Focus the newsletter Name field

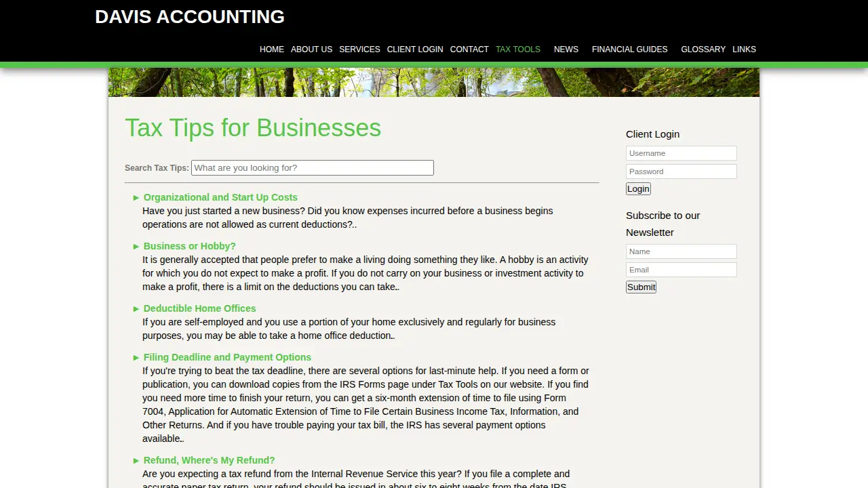point(682,251)
